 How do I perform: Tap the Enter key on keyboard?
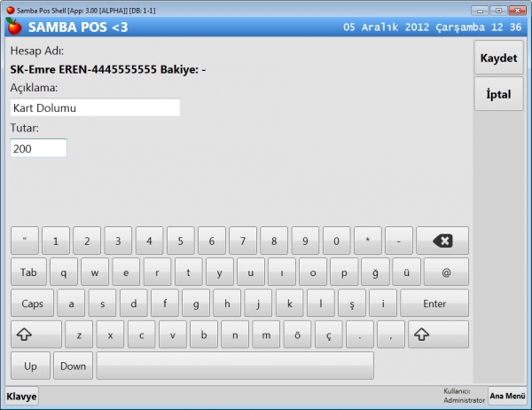tap(434, 304)
